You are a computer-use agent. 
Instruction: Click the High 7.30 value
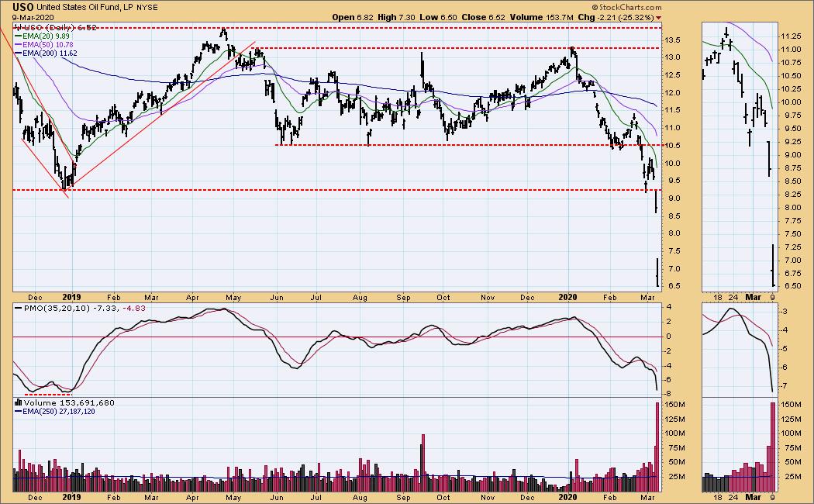click(396, 17)
